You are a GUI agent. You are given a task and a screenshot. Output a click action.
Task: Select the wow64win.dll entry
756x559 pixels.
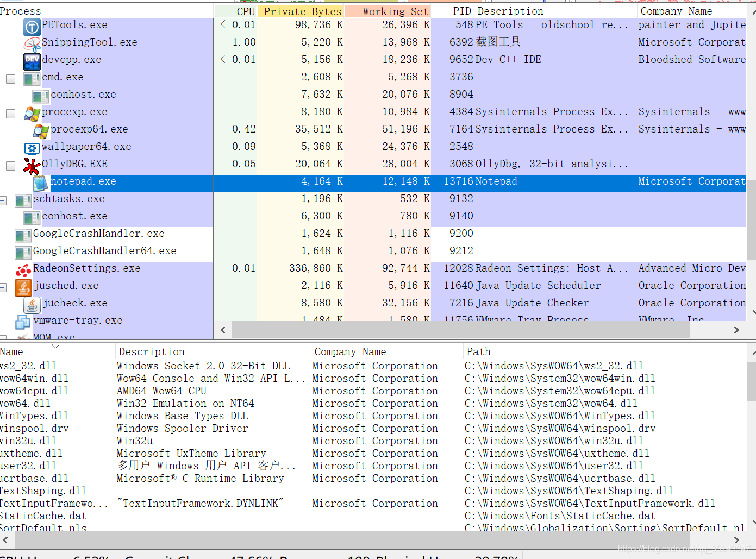(34, 378)
